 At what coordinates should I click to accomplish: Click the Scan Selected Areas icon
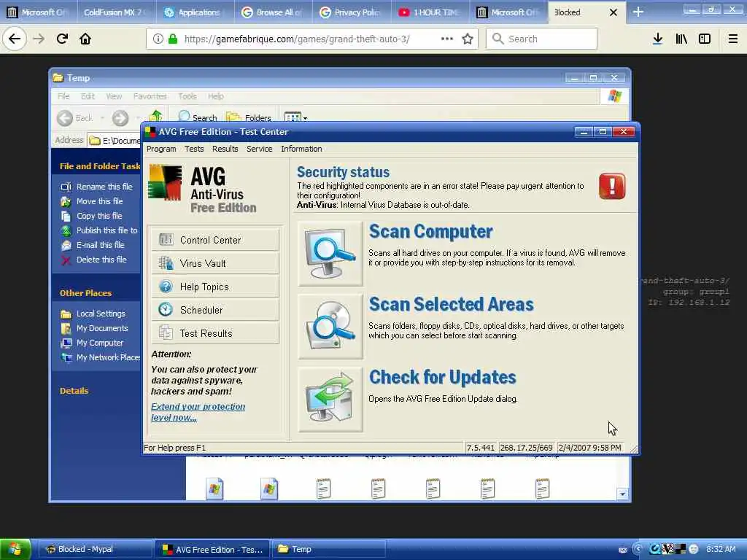330,327
